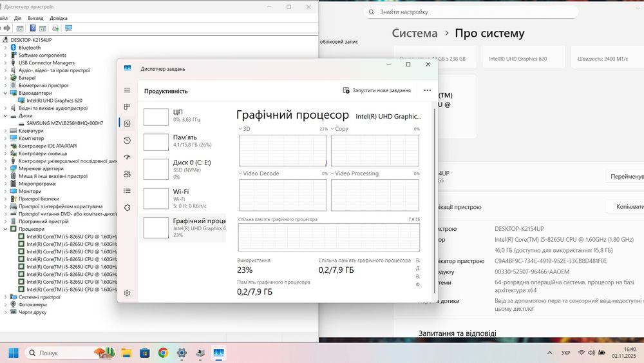
Task: Click Копіювати button in Settings
Action: [x=625, y=207]
